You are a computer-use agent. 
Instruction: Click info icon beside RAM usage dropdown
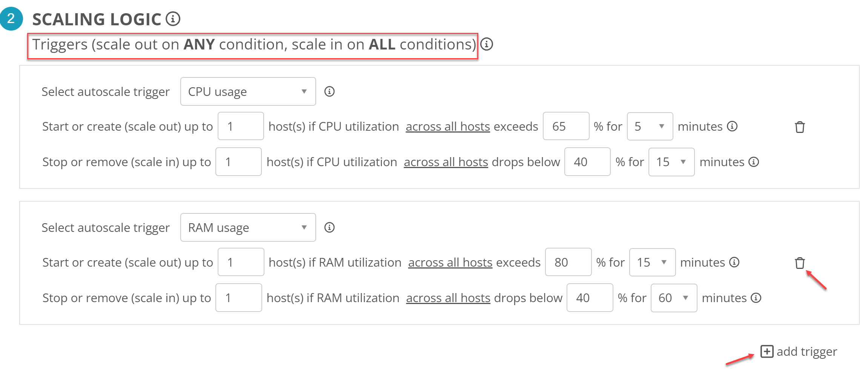click(329, 227)
